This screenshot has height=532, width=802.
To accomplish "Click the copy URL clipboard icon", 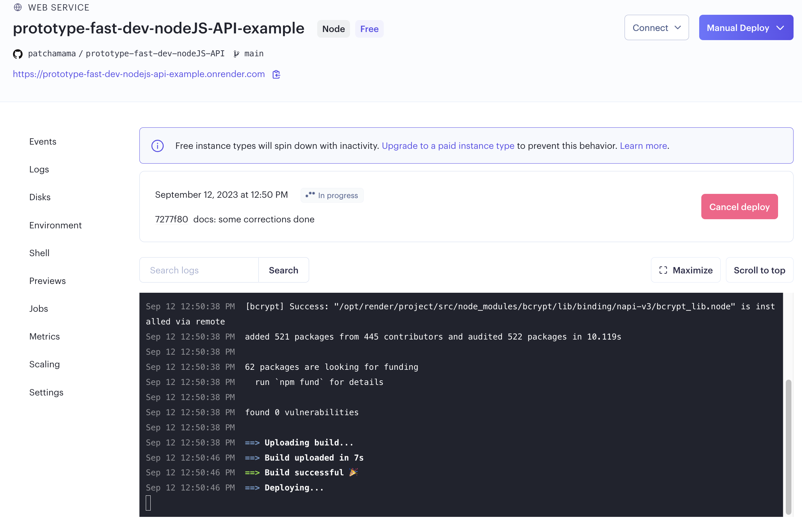I will pos(276,74).
